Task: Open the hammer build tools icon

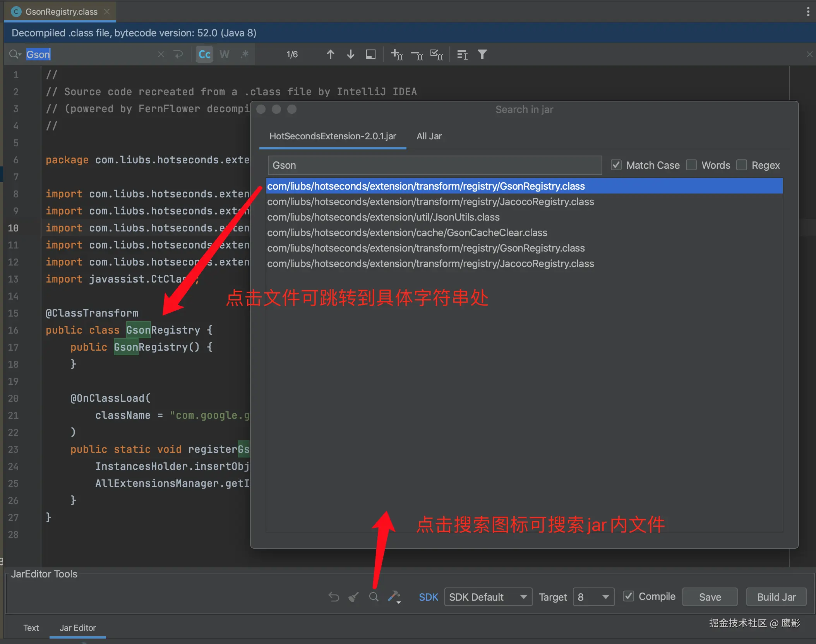Action: coord(394,597)
